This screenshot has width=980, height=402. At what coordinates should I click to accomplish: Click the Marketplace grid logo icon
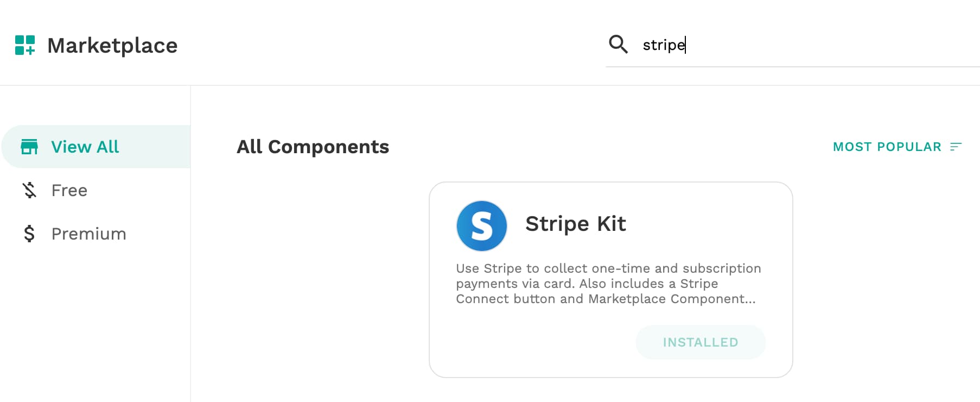25,45
